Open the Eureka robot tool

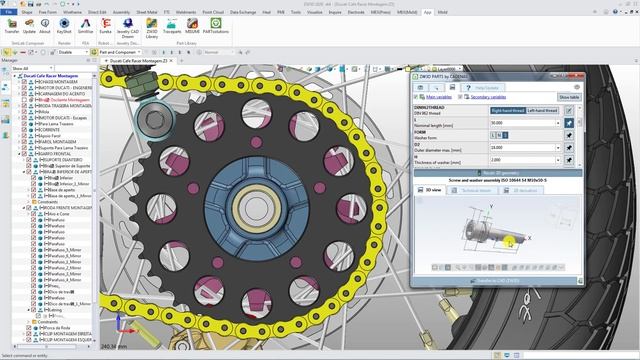point(105,26)
